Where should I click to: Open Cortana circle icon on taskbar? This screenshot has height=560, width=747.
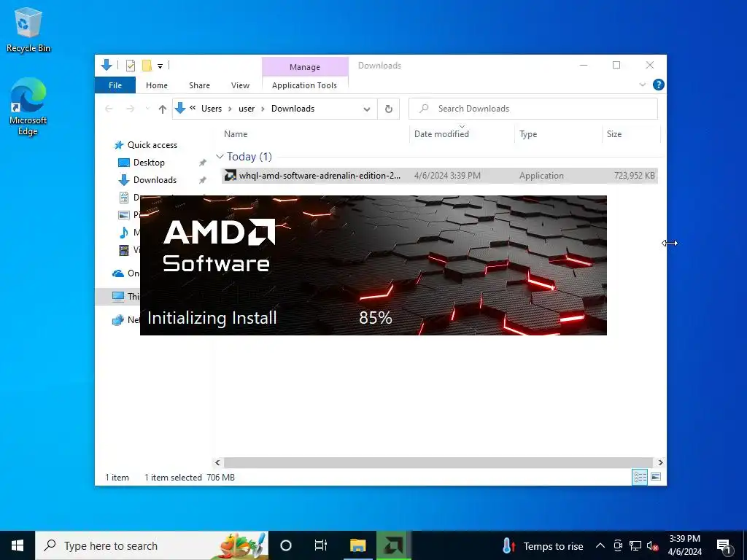(x=286, y=545)
